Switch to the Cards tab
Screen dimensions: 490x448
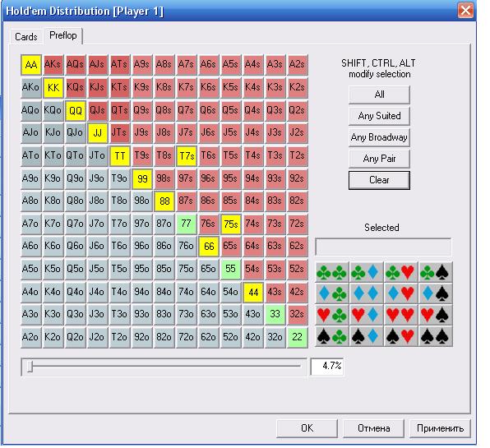point(26,37)
